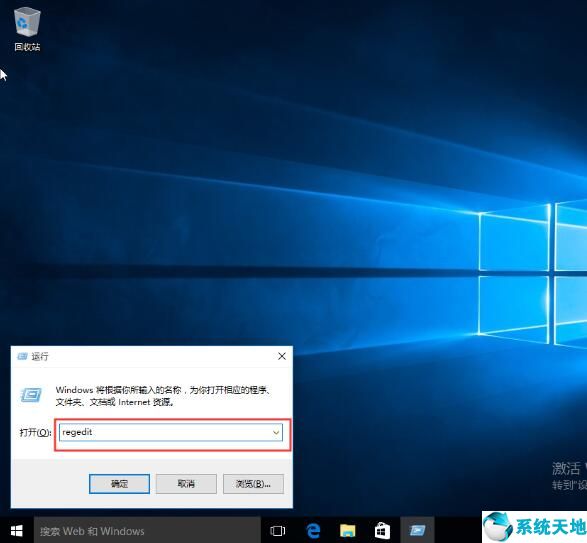The width and height of the screenshot is (587, 543).
Task: Select the Run app taskbar button
Action: pos(417,531)
